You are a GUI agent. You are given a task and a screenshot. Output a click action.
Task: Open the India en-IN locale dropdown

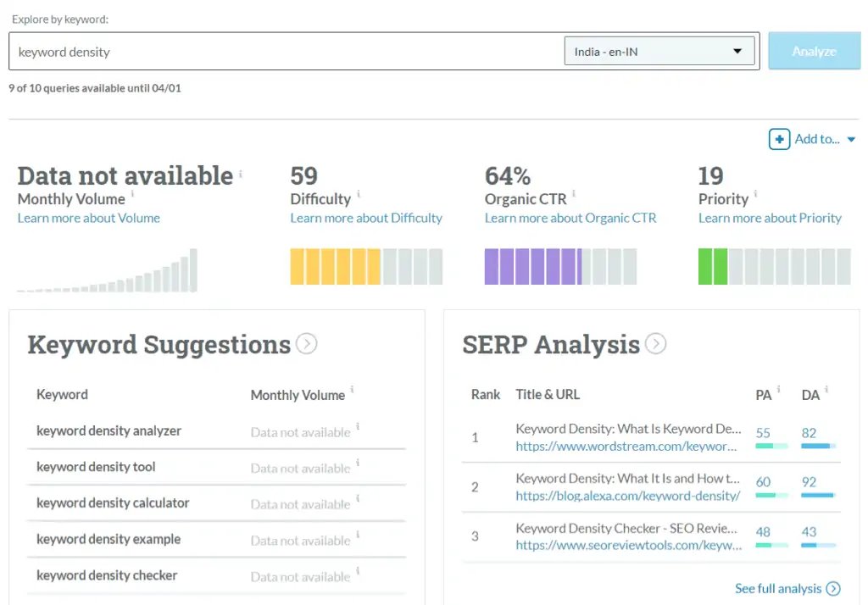(659, 51)
